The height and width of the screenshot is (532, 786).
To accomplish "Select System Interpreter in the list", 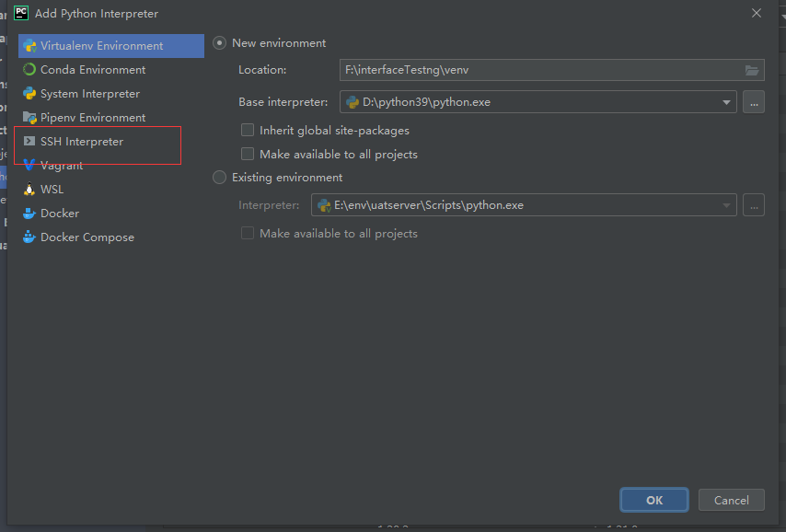I will 111,94.
